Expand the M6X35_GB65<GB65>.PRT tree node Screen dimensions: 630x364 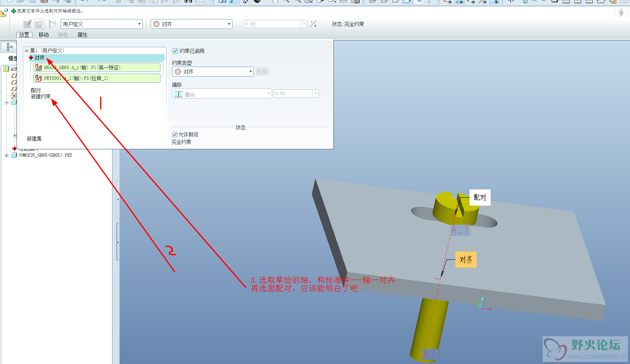6,155
